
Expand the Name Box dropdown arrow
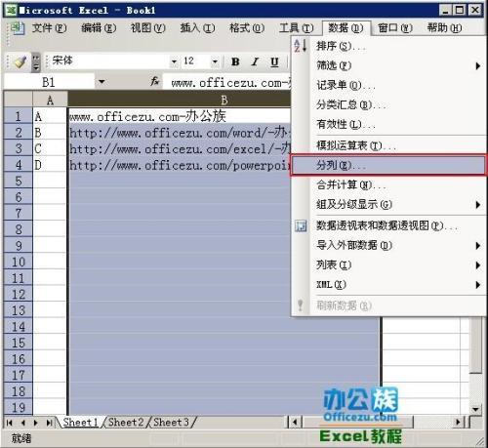[102, 82]
